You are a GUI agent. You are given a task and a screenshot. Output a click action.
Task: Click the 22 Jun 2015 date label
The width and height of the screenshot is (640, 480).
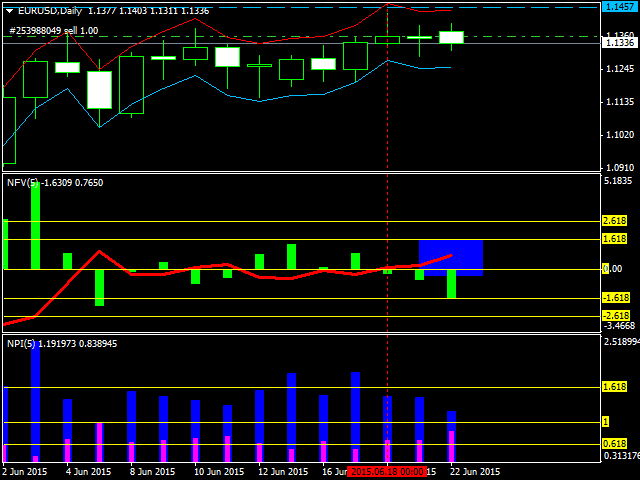pos(475,472)
